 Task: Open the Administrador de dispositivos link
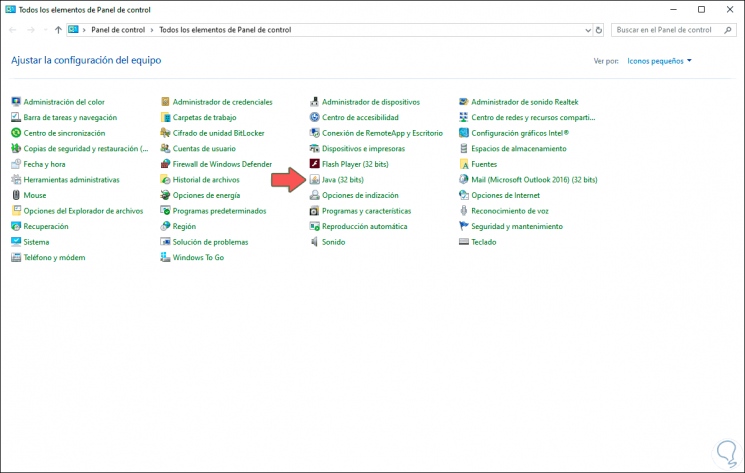tap(371, 102)
